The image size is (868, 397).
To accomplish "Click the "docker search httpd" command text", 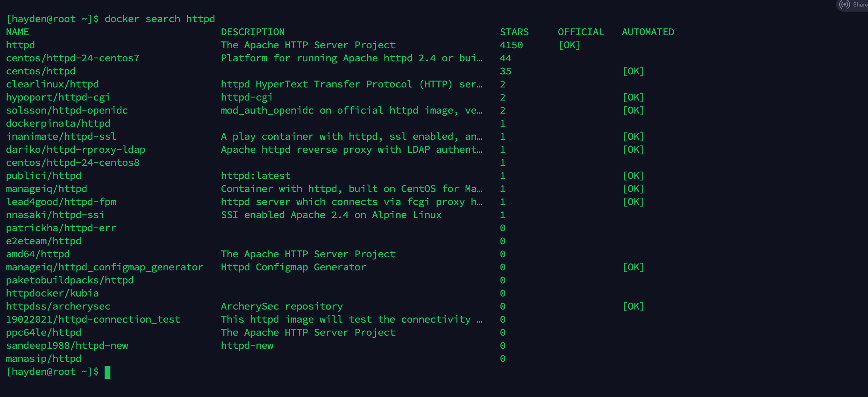I will (160, 19).
